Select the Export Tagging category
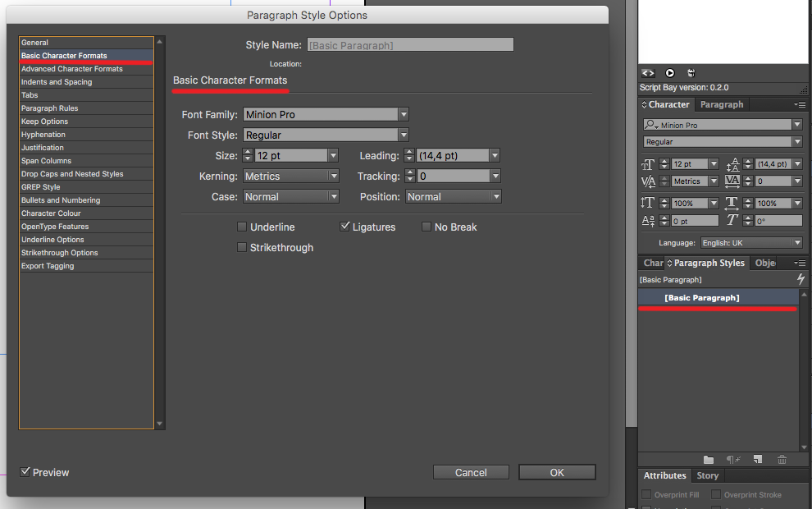 point(86,266)
